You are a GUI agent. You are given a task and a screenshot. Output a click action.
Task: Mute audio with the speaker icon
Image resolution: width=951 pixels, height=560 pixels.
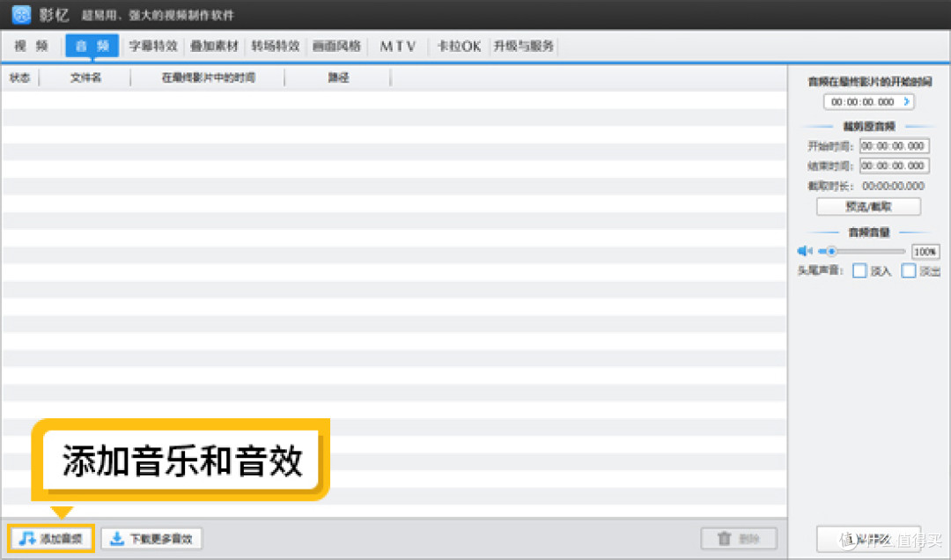click(804, 251)
